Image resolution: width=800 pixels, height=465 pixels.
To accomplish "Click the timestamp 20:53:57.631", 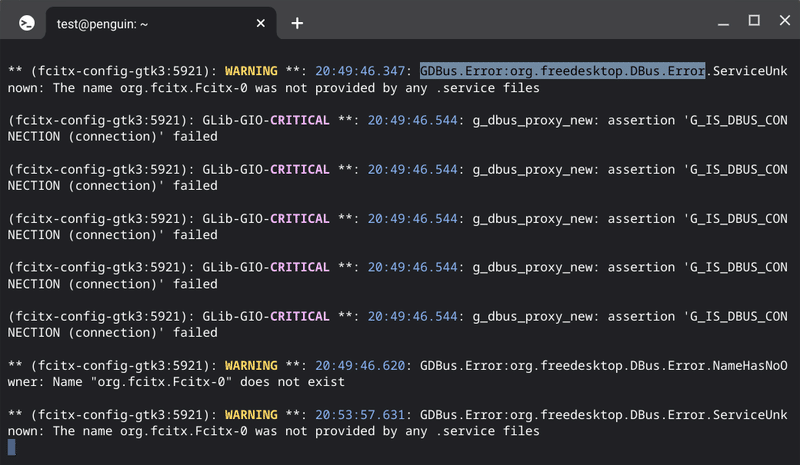I will pos(360,414).
